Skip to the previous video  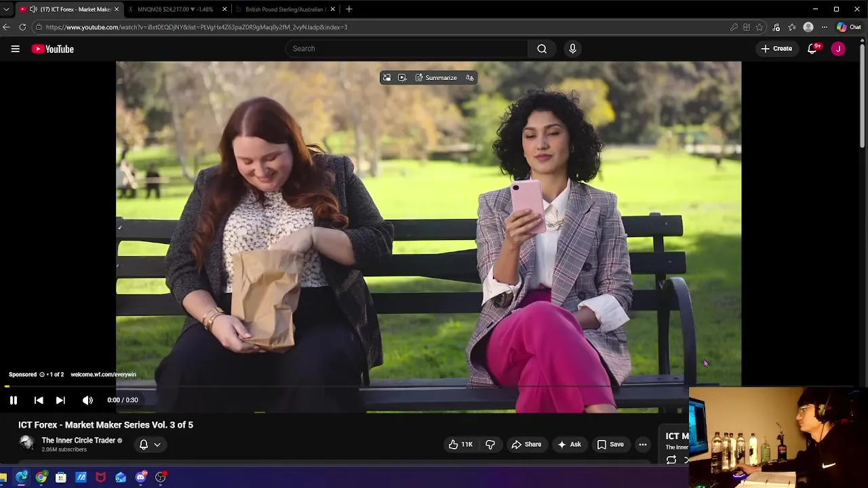point(39,400)
